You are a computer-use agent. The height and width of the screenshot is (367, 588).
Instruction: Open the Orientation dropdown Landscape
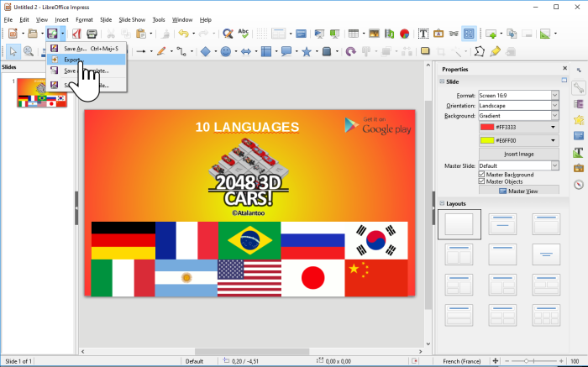518,105
